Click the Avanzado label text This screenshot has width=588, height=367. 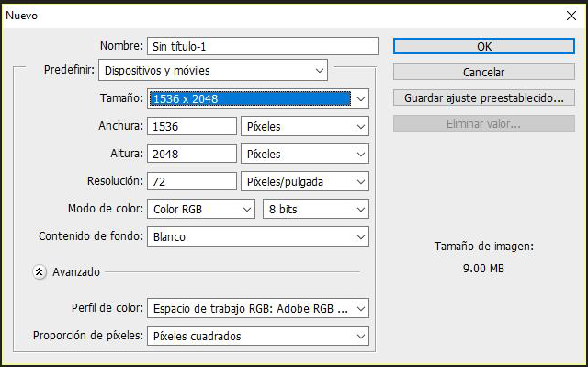pos(76,271)
